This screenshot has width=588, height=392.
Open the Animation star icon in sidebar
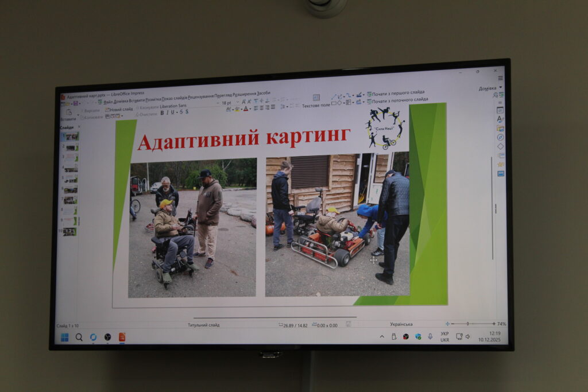click(501, 164)
